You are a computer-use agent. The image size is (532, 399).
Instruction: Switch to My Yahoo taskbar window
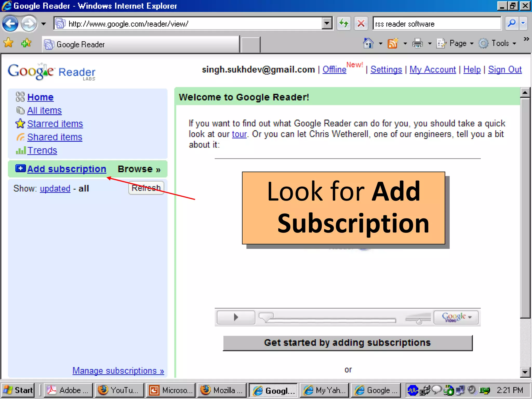pos(324,390)
